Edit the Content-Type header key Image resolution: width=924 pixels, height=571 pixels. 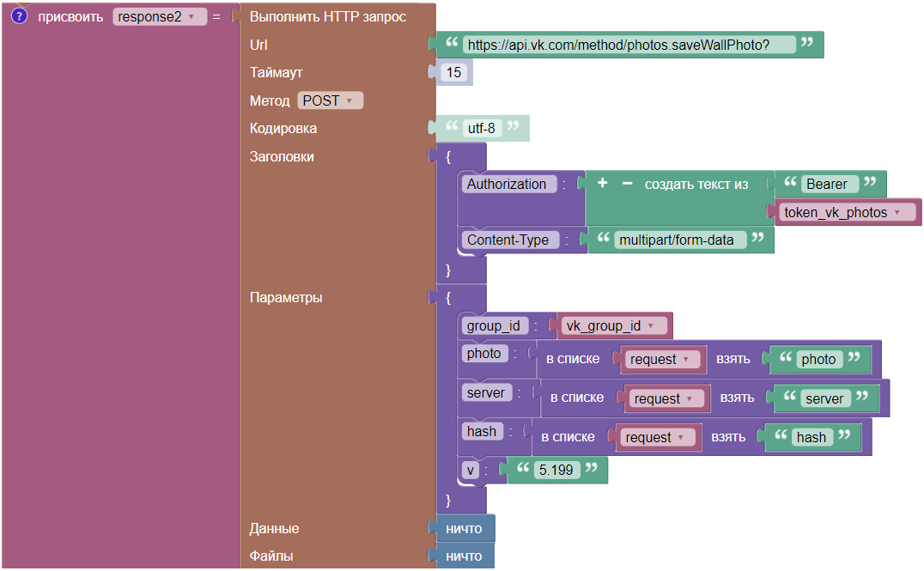point(508,240)
